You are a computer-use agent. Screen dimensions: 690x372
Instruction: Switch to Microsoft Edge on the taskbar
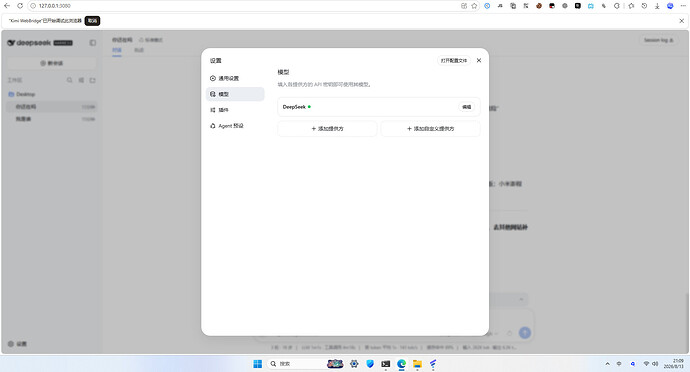click(x=401, y=364)
